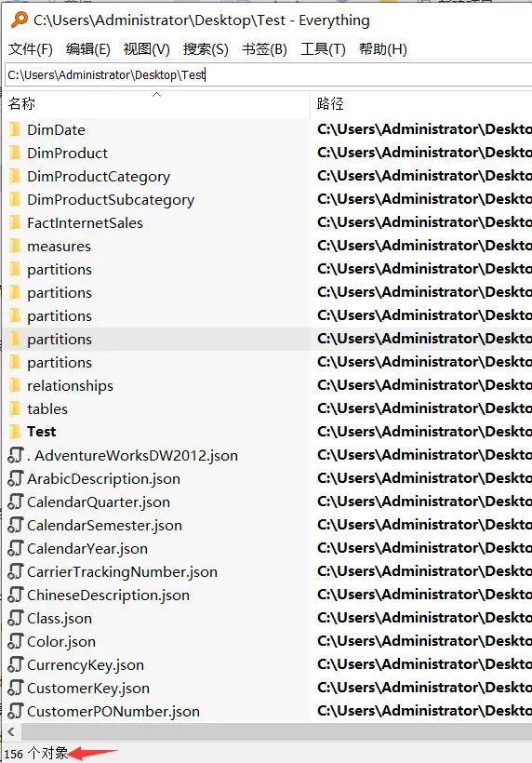Click the horizontal scrollbar track
The width and height of the screenshot is (532, 763).
(276, 731)
